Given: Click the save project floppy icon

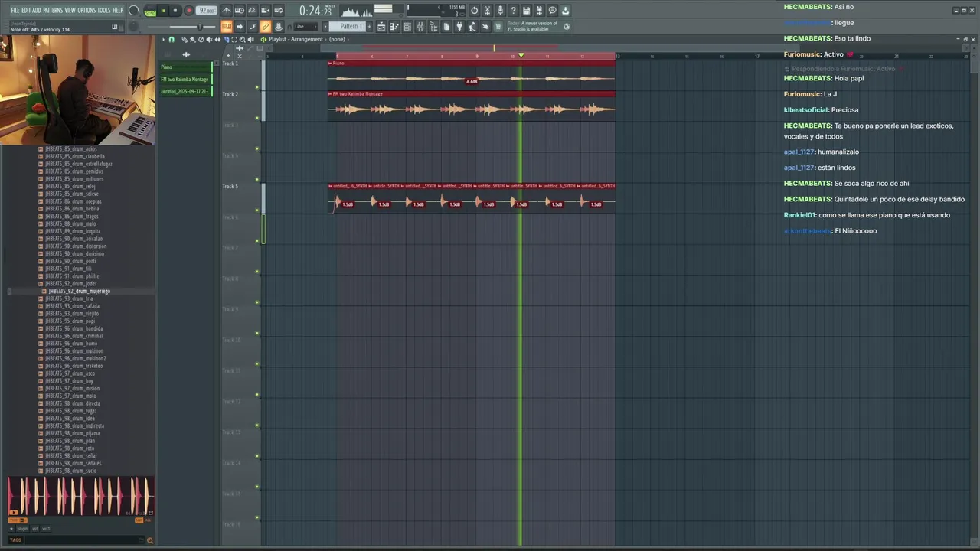Looking at the screenshot, I should [x=526, y=11].
